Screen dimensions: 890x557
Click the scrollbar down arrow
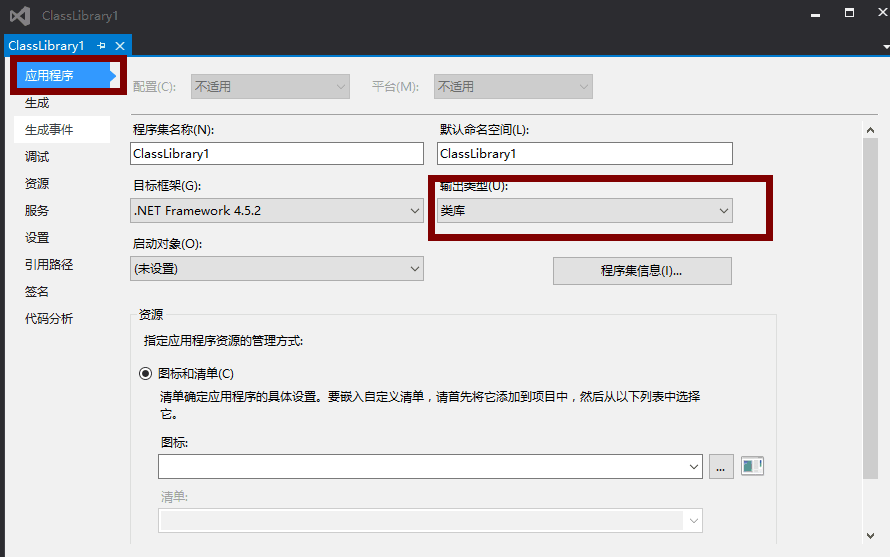(870, 535)
